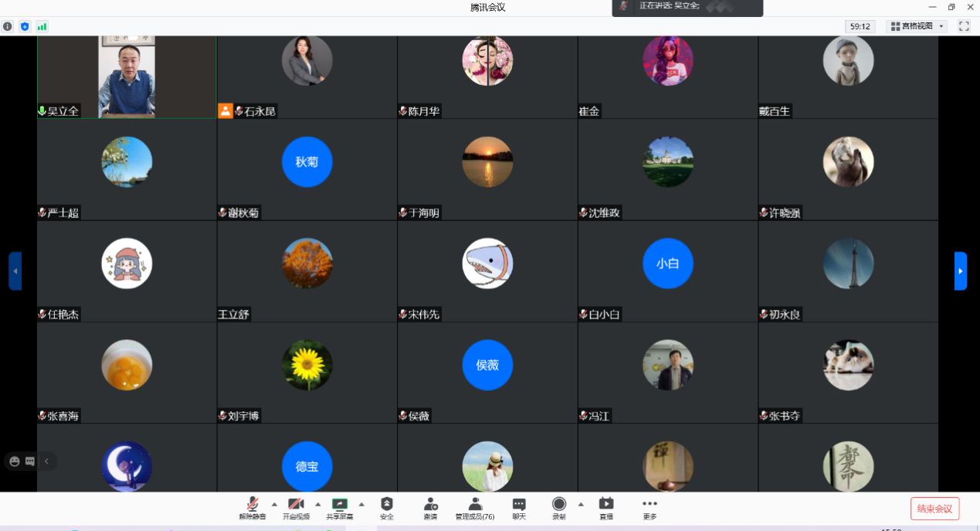The height and width of the screenshot is (531, 980).
Task: Open the 更多 more options menu
Action: click(649, 508)
